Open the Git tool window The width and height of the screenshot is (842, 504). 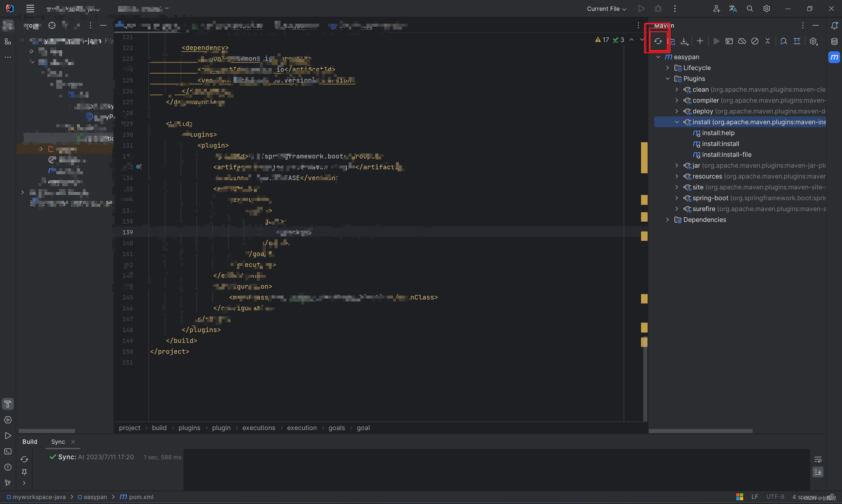click(x=8, y=483)
